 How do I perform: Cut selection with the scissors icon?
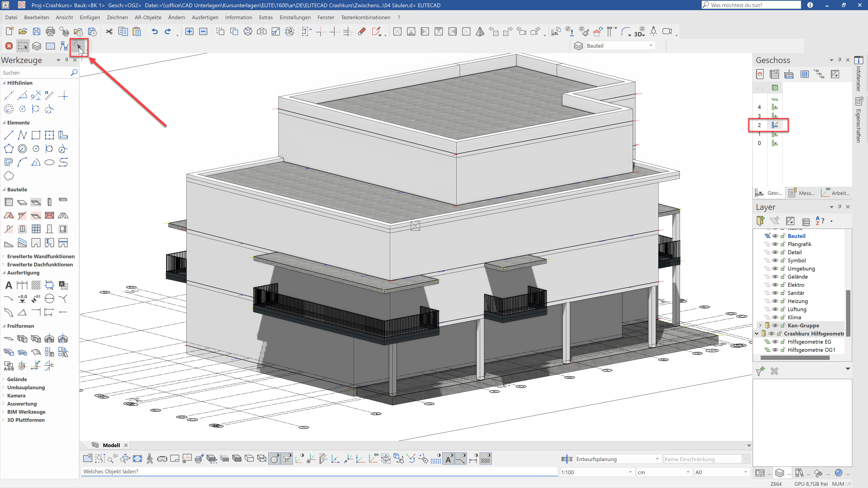coord(109,31)
